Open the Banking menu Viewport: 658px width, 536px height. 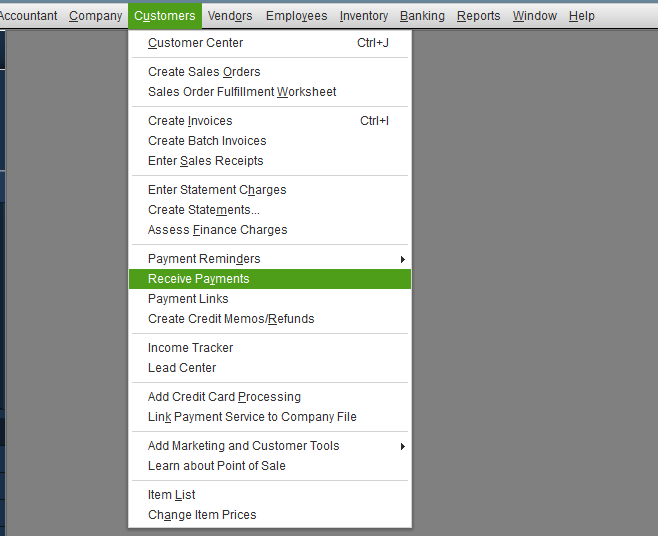point(422,16)
